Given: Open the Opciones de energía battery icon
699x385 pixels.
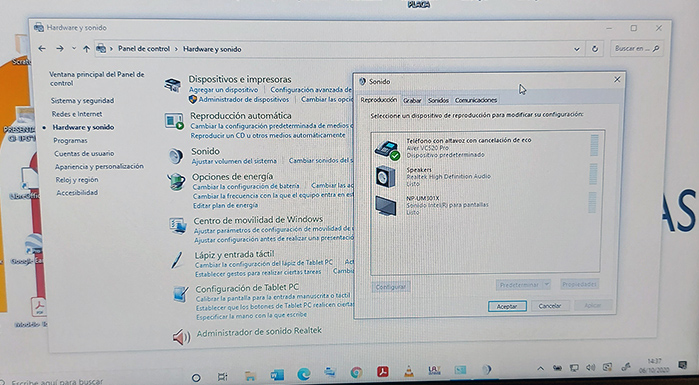Looking at the screenshot, I should pyautogui.click(x=177, y=182).
